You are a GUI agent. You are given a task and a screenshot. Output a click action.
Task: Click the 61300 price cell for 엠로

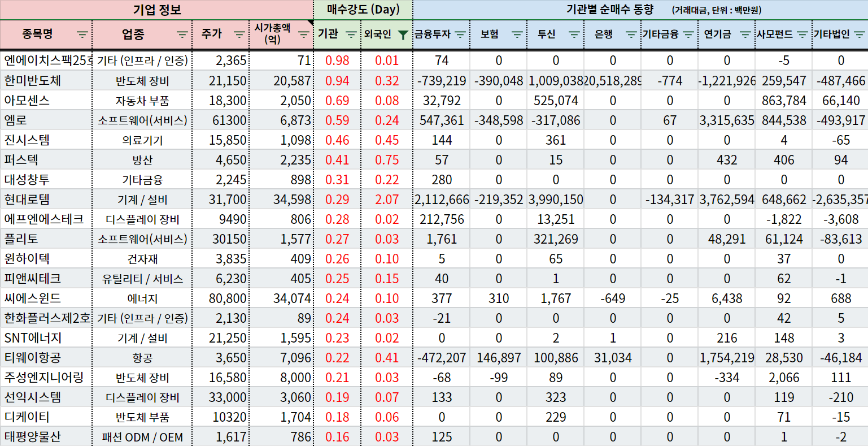coord(220,120)
